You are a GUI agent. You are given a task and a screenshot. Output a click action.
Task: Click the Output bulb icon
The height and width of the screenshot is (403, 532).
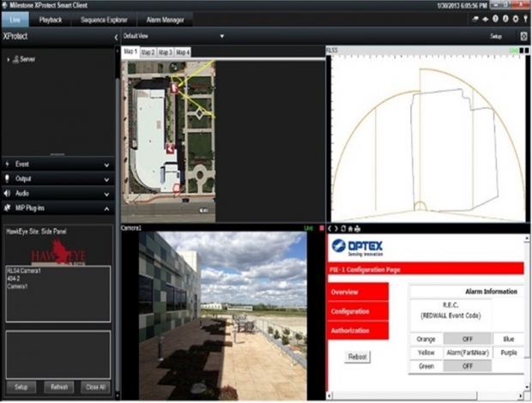pos(7,178)
